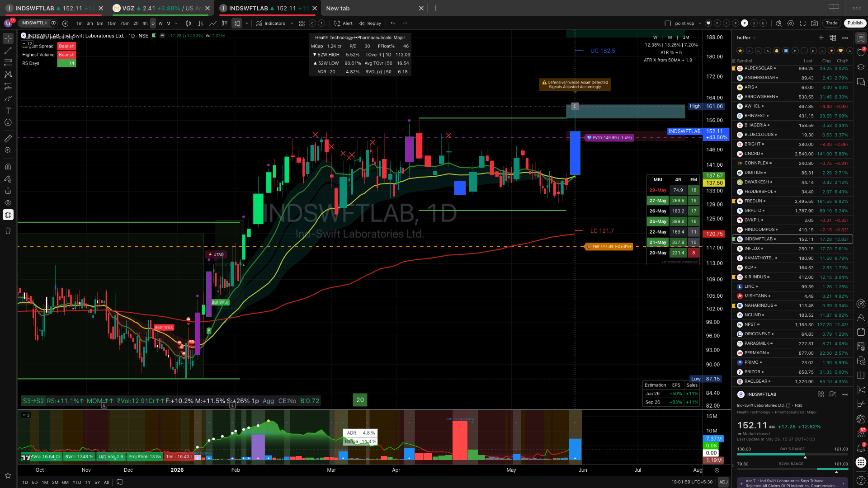Expand the timeframe interval dropdown

(176, 23)
